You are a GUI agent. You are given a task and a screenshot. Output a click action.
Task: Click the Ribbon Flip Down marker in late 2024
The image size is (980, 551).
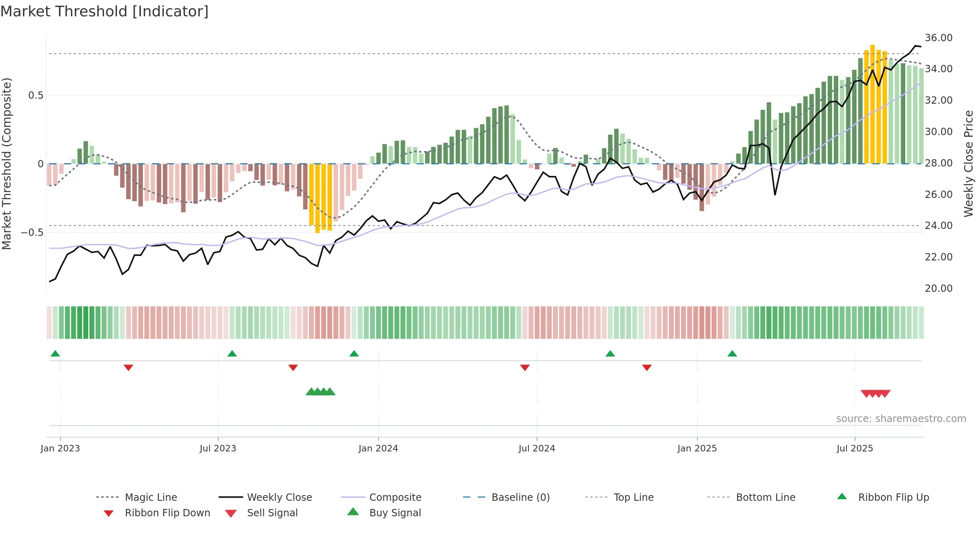pos(647,368)
